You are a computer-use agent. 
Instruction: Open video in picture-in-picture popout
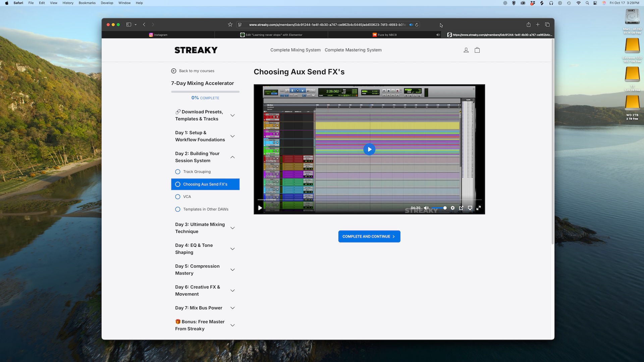(461, 208)
